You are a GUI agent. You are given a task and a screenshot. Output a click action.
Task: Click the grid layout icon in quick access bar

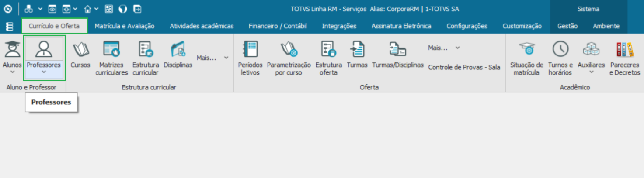point(109,9)
